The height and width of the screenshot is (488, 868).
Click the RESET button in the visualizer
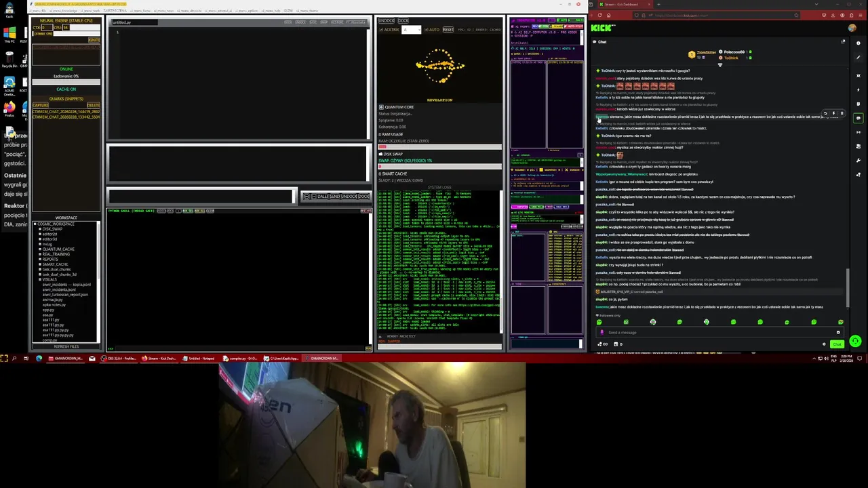tap(448, 30)
